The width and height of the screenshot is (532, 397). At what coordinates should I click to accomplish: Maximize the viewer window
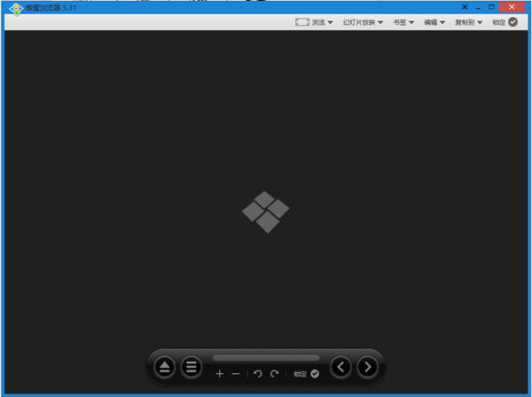[x=491, y=7]
